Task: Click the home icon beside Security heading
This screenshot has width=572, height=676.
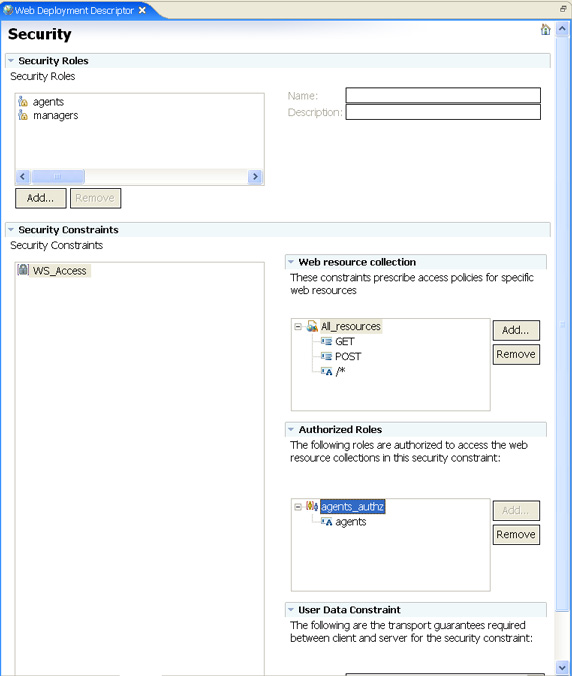Action: click(x=545, y=30)
